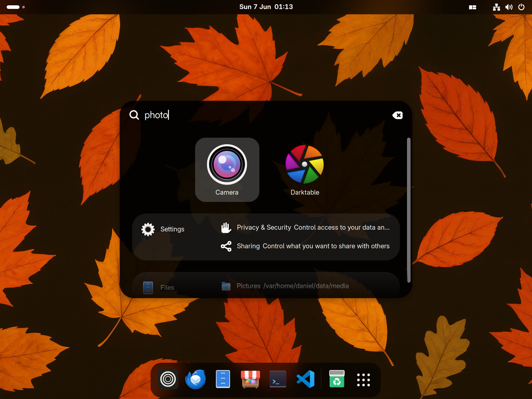Open Privacy & Security hand icon
The height and width of the screenshot is (399, 532).
coord(226,227)
